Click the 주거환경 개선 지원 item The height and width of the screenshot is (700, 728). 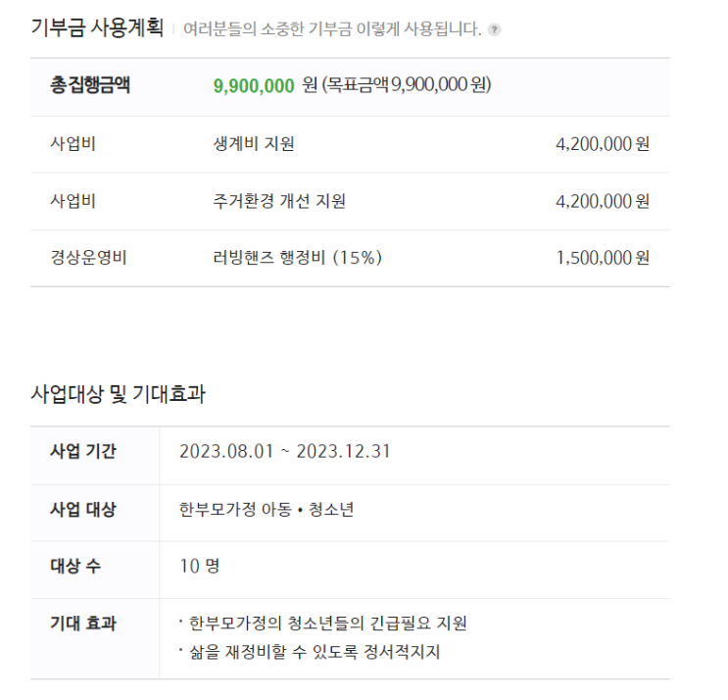(x=279, y=201)
